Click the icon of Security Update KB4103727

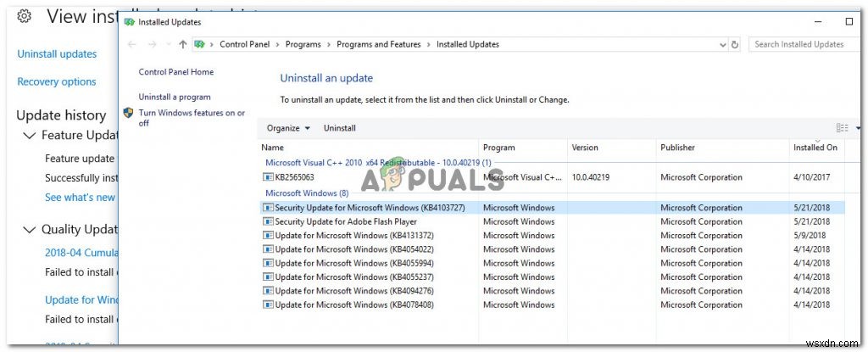[x=268, y=208]
